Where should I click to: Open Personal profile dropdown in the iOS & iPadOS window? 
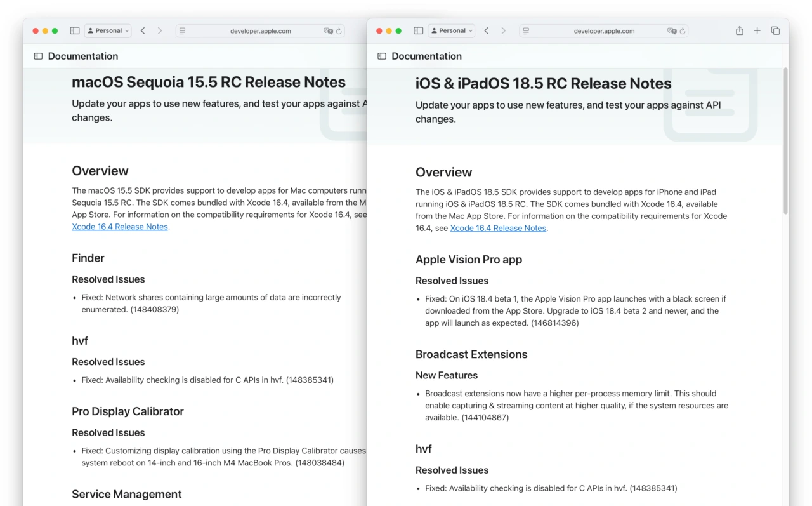point(452,30)
